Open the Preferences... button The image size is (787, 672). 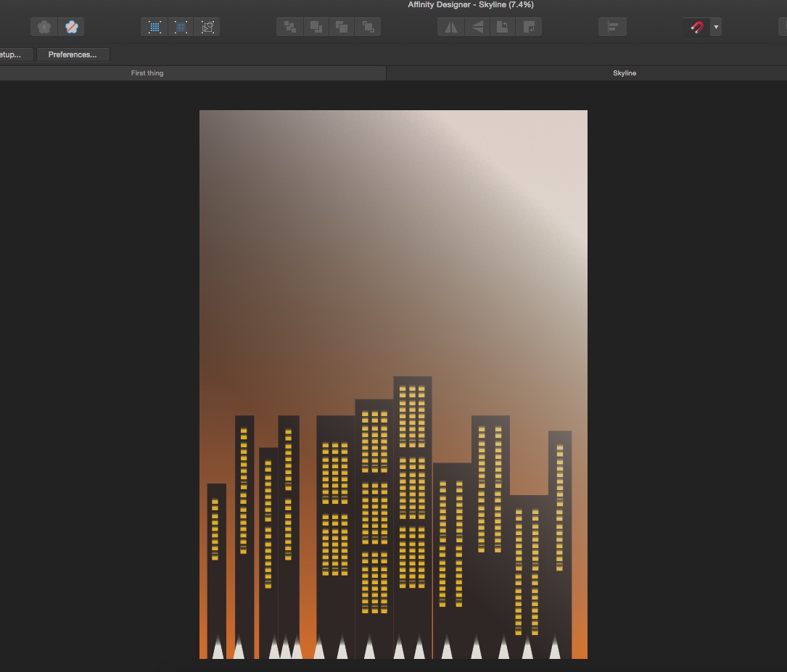73,54
